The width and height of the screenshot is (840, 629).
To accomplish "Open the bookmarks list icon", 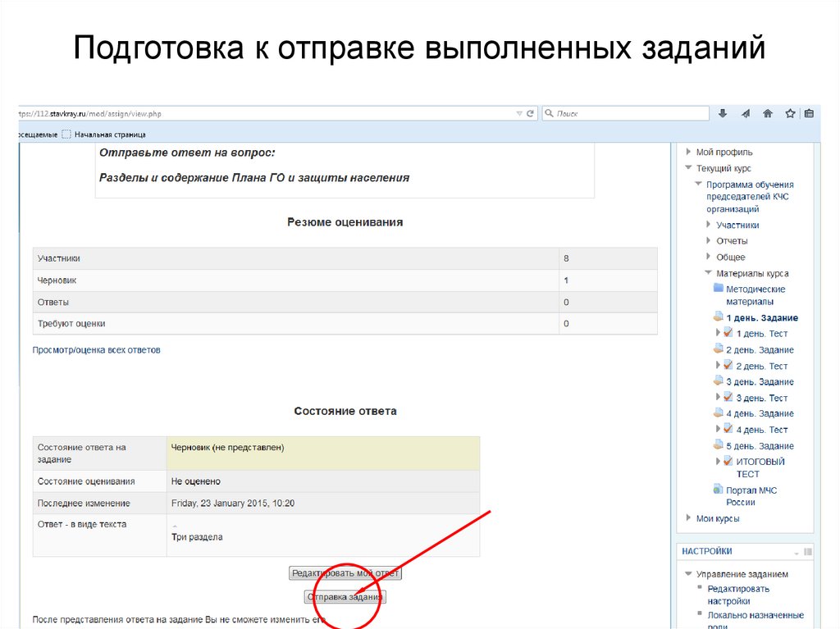I will pos(809,114).
